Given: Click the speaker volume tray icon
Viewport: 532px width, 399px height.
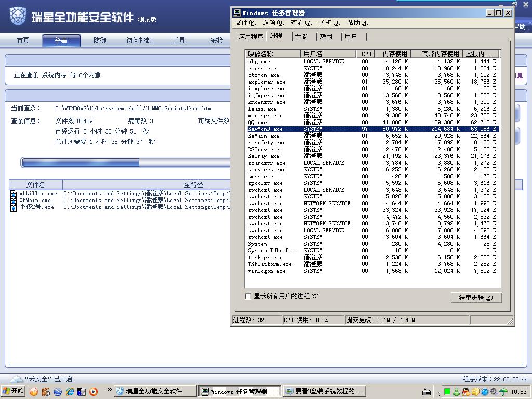Looking at the screenshot, I should [x=494, y=392].
